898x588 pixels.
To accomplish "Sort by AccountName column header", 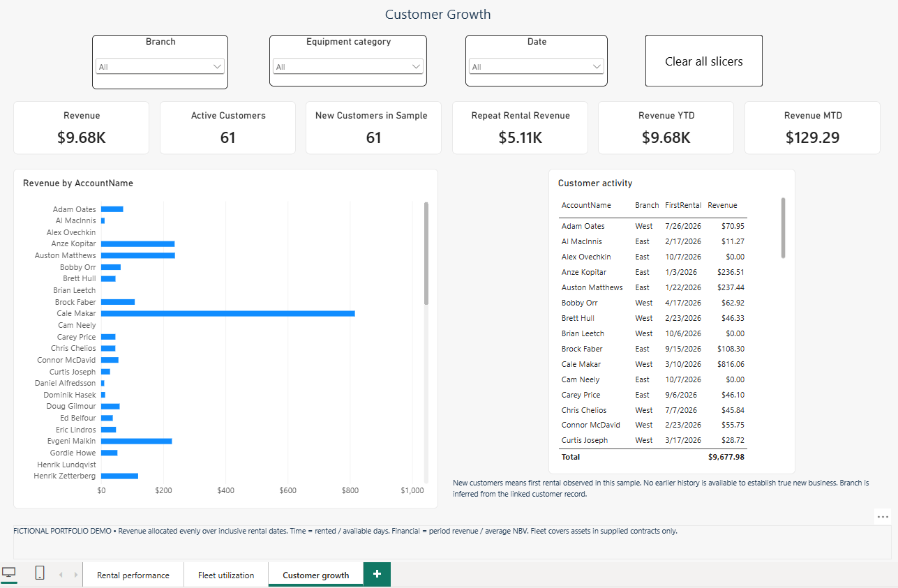I will pos(586,205).
